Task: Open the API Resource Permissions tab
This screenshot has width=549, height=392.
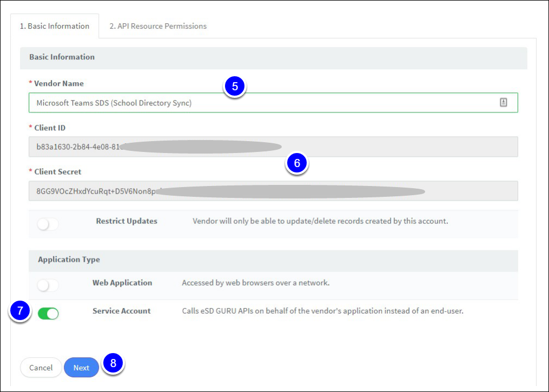Action: (x=158, y=26)
